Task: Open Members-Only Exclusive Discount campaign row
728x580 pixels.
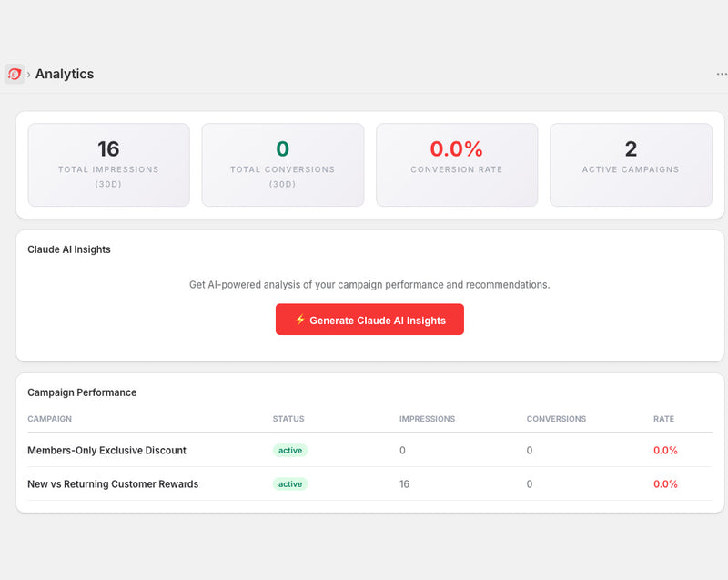Action: click(370, 450)
